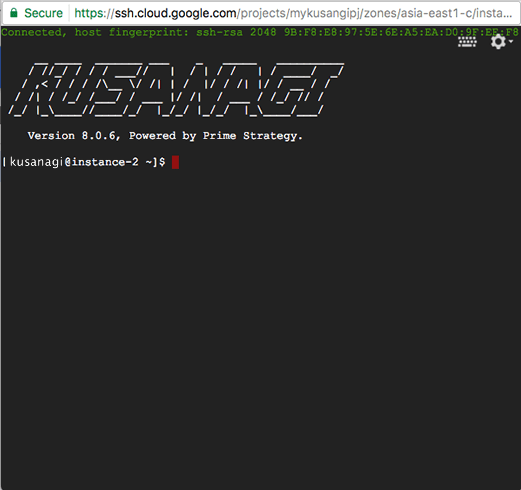This screenshot has height=490, width=521.
Task: Click the Version 8.0.6 text
Action: (72, 136)
